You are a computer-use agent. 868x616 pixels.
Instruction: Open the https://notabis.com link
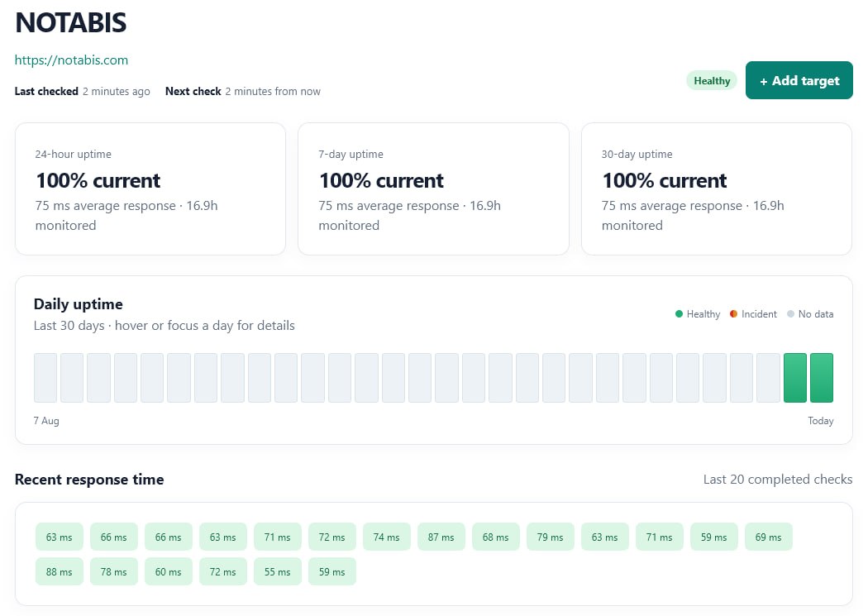point(71,60)
